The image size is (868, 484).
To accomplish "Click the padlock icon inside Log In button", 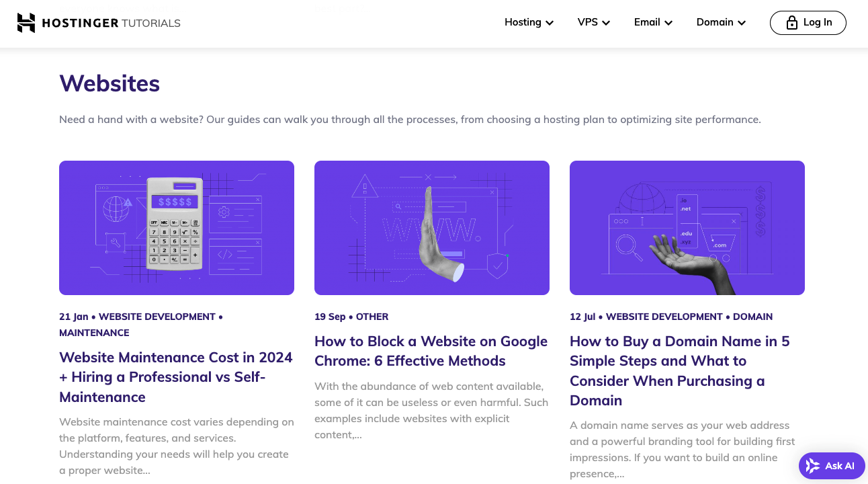I will pos(790,22).
